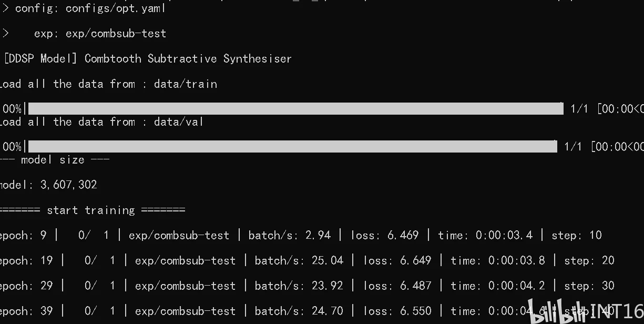The image size is (644, 324).
Task: Click the bilibili watermark logo
Action: (557, 311)
